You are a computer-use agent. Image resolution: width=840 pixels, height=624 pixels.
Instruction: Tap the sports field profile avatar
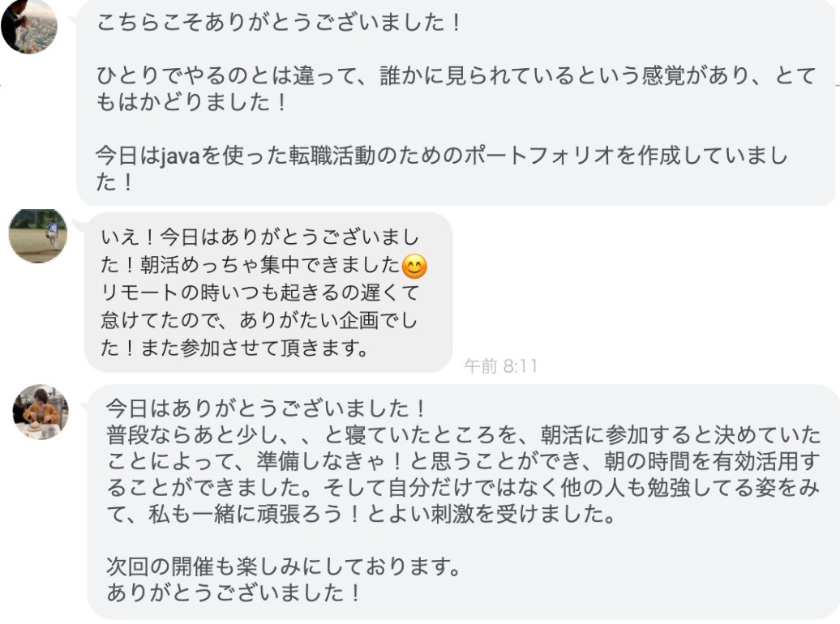38,235
